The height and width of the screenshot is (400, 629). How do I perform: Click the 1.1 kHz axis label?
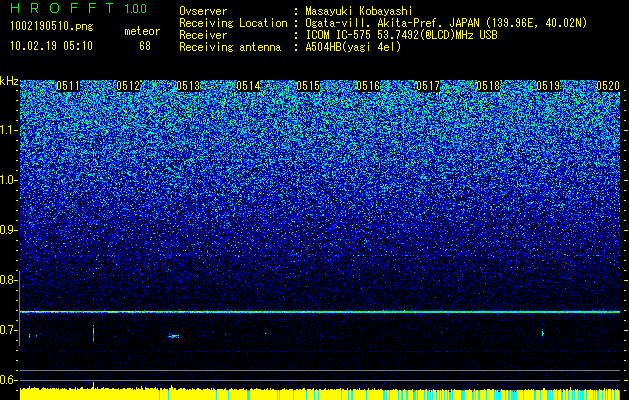point(8,131)
